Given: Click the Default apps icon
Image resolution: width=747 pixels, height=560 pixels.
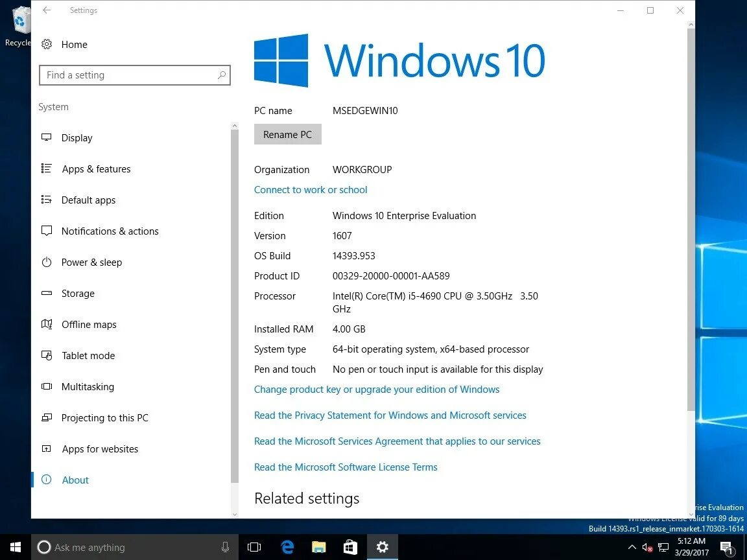Looking at the screenshot, I should pyautogui.click(x=46, y=200).
